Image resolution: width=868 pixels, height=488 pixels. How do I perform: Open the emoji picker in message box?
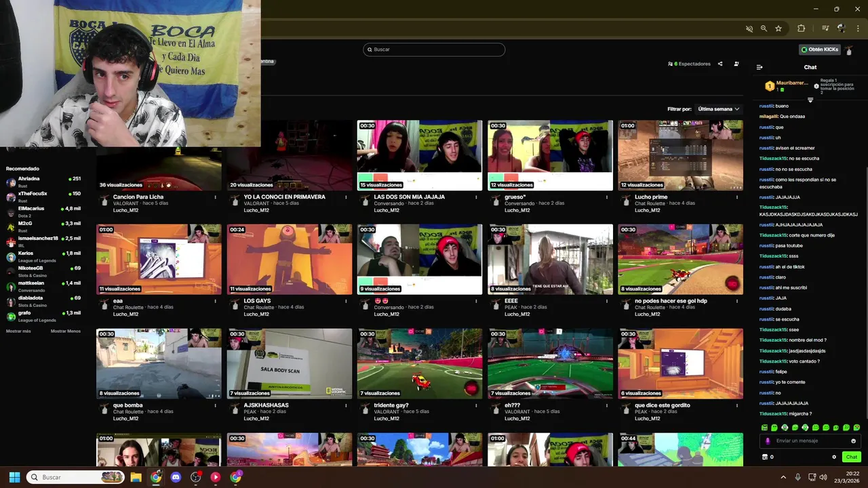pos(853,441)
